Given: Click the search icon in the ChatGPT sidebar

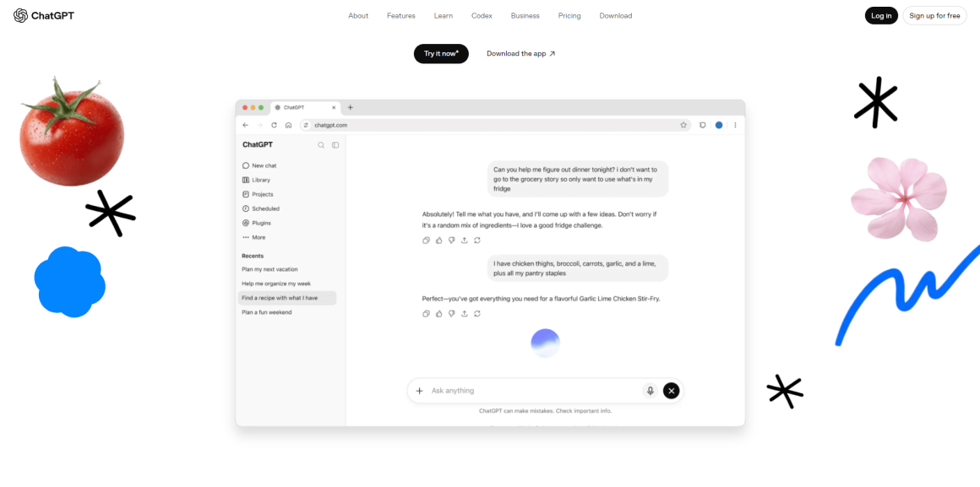Looking at the screenshot, I should pos(321,145).
